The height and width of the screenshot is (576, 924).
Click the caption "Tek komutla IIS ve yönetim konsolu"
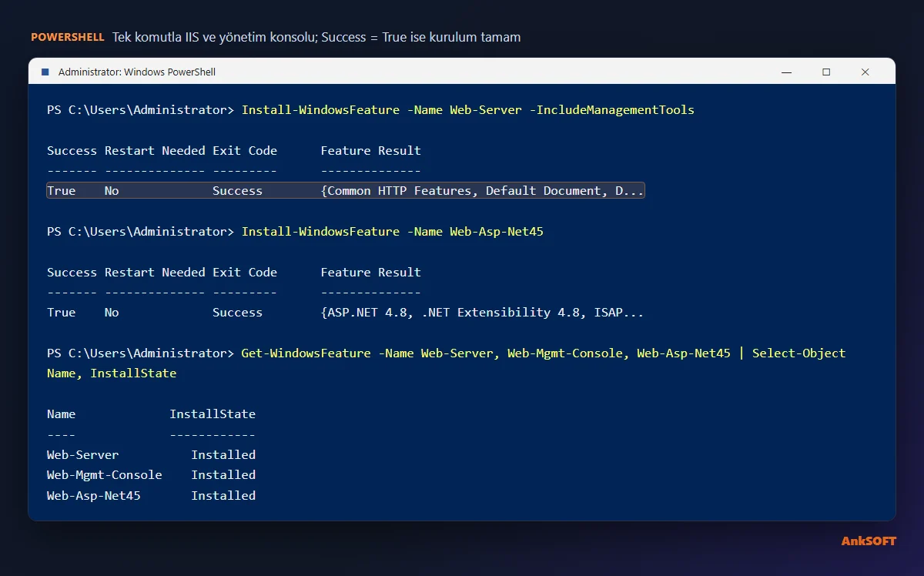pyautogui.click(x=213, y=37)
